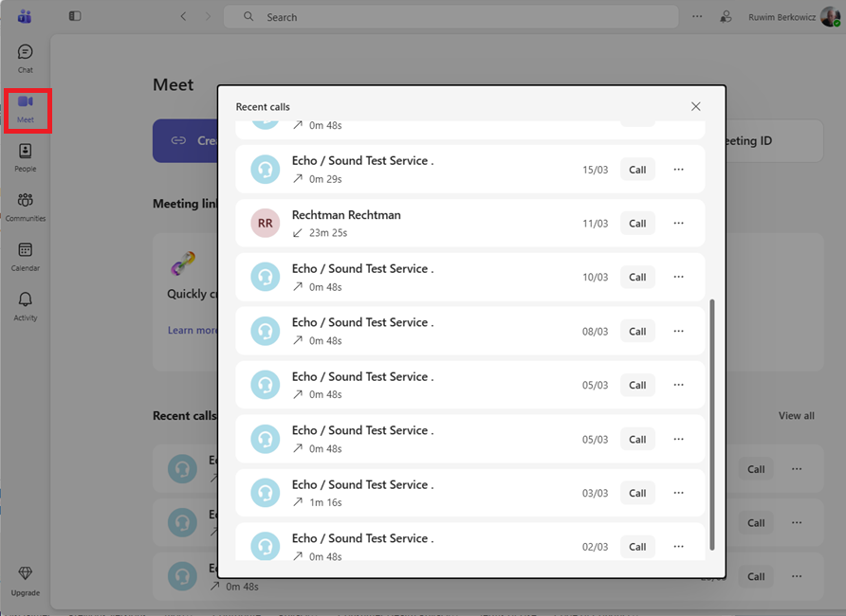Call Echo service from 03/03 entry

(637, 493)
